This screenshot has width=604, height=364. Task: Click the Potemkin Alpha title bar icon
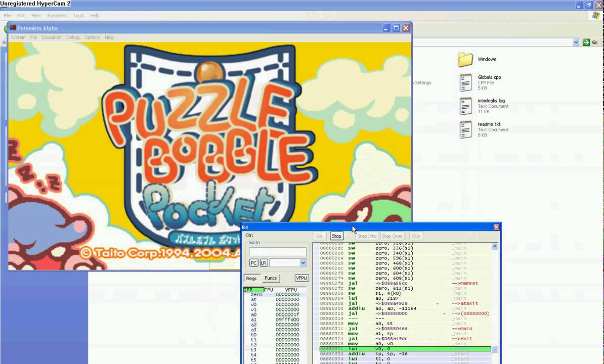tap(13, 28)
